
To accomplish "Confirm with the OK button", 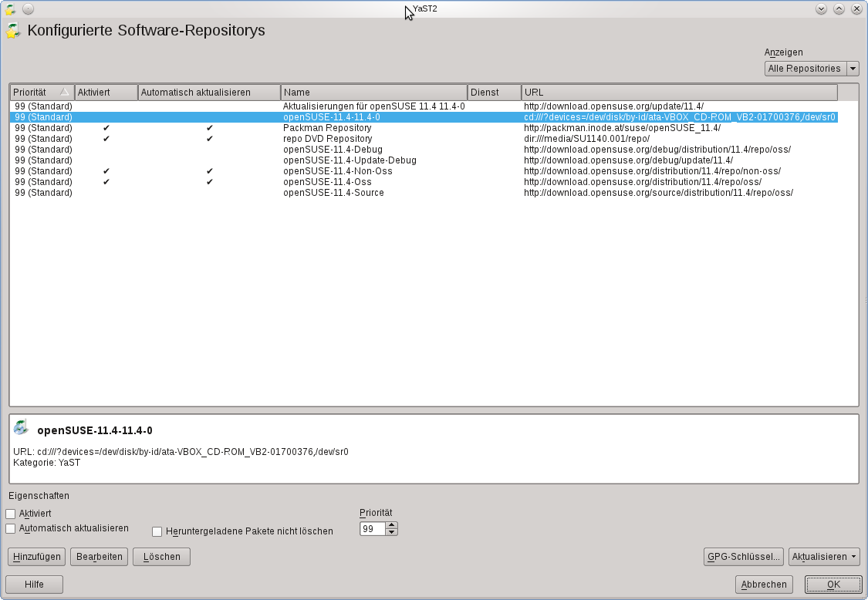I will 834,585.
